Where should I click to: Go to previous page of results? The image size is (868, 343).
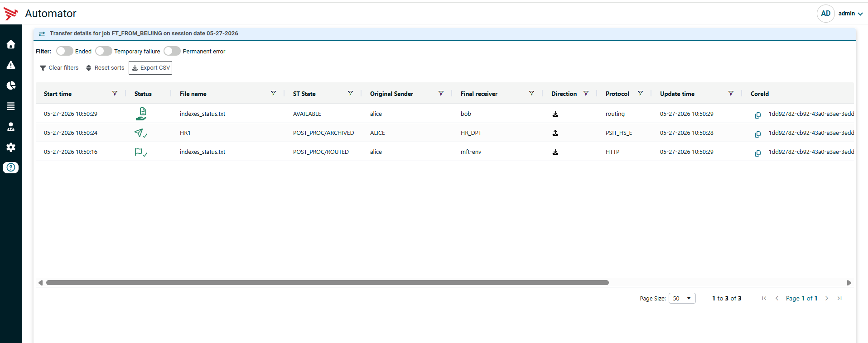[777, 298]
